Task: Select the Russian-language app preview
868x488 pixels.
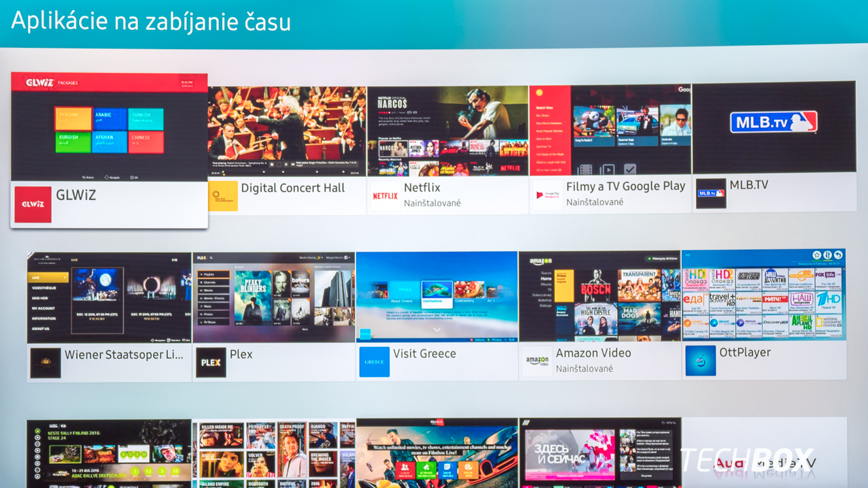Action: tap(600, 453)
